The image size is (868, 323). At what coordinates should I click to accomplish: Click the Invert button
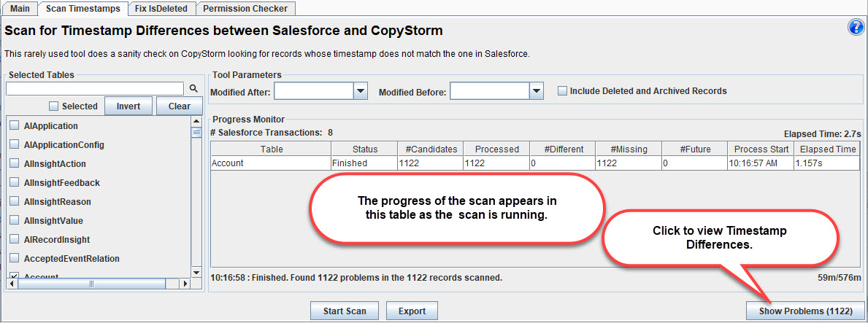pyautogui.click(x=128, y=106)
